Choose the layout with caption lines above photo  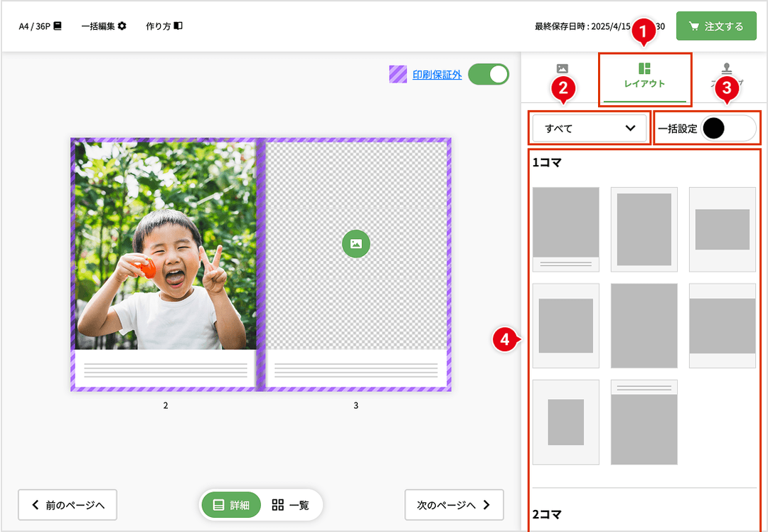click(x=644, y=422)
